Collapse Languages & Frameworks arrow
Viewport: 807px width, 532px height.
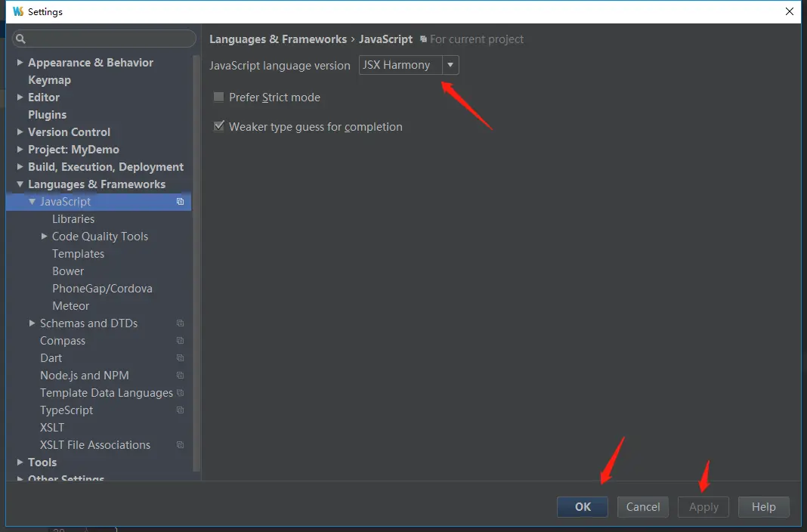[20, 184]
